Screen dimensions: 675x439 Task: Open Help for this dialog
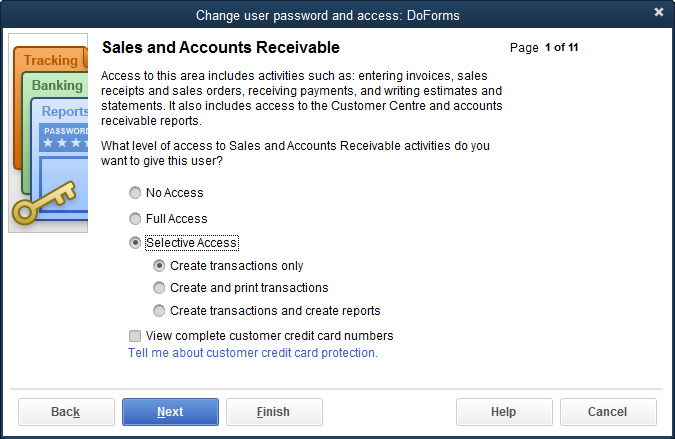pos(504,412)
